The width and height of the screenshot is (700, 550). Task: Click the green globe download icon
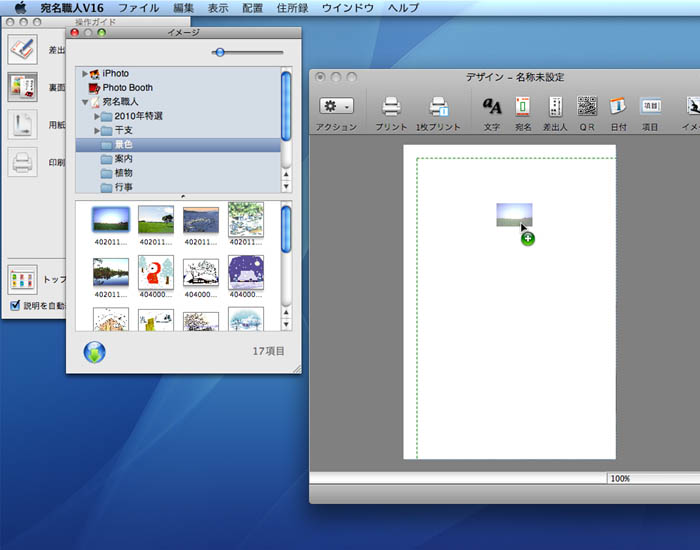(x=95, y=352)
